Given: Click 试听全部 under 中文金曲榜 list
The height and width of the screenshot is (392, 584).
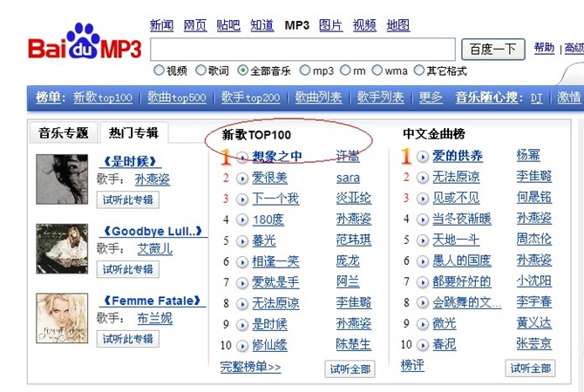Looking at the screenshot, I should coord(530,368).
